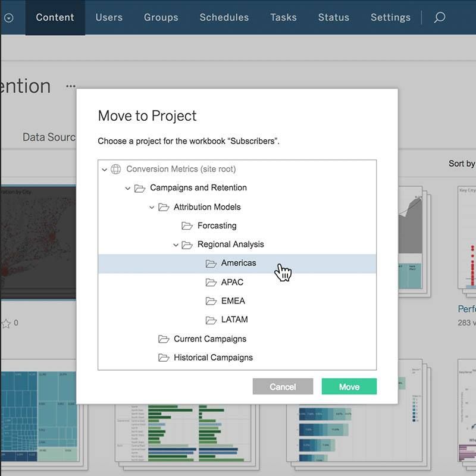This screenshot has width=476, height=476.
Task: Collapse the Regional Analysis folder
Action: [176, 245]
